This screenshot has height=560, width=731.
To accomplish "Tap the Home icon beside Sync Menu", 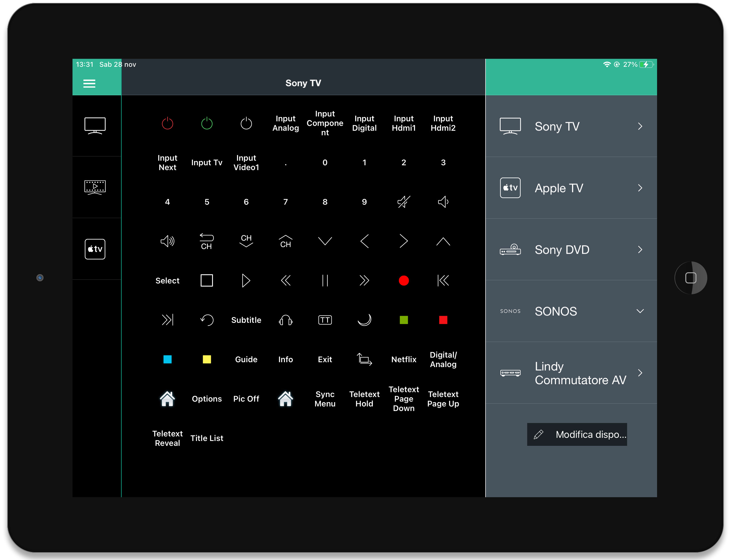I will pyautogui.click(x=285, y=399).
